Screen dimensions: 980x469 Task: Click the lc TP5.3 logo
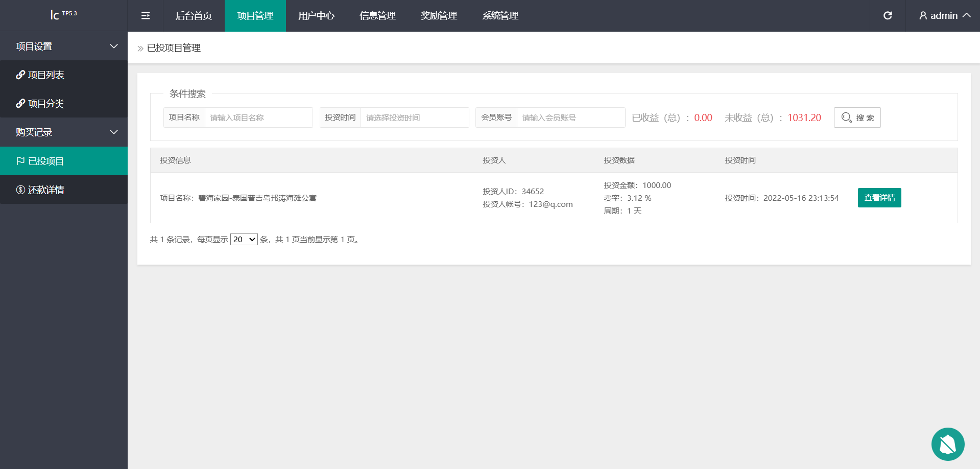tap(63, 15)
